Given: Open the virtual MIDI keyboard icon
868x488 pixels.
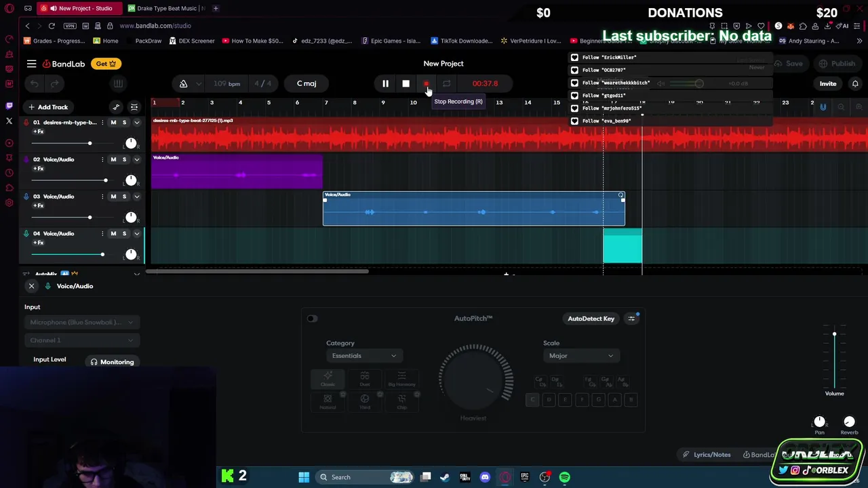Looking at the screenshot, I should click(118, 83).
